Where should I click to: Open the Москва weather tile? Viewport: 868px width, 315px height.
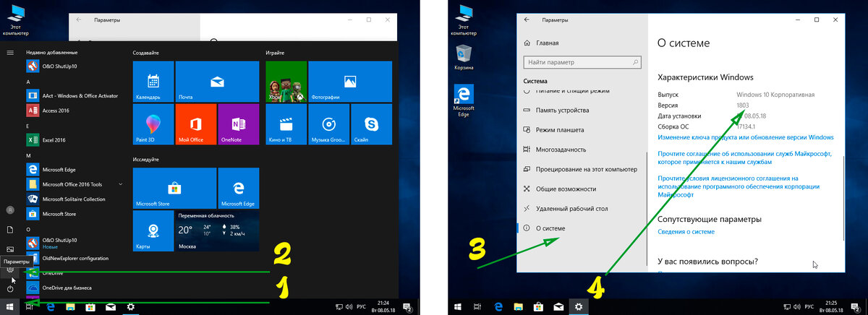pyautogui.click(x=217, y=231)
